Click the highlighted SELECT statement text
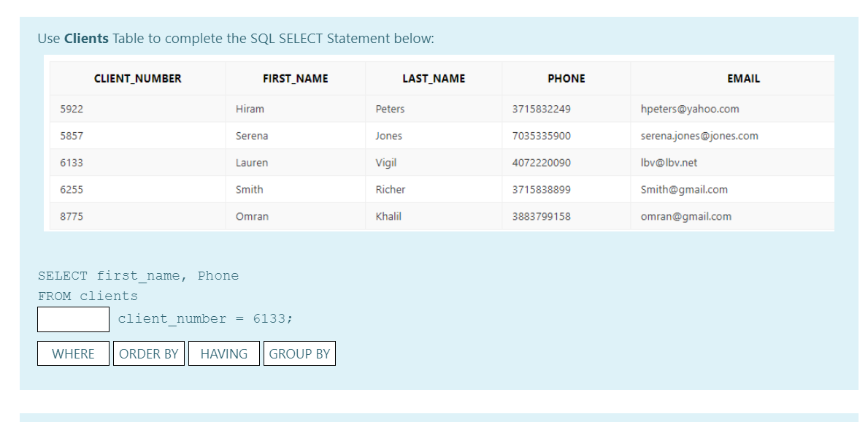 point(139,275)
